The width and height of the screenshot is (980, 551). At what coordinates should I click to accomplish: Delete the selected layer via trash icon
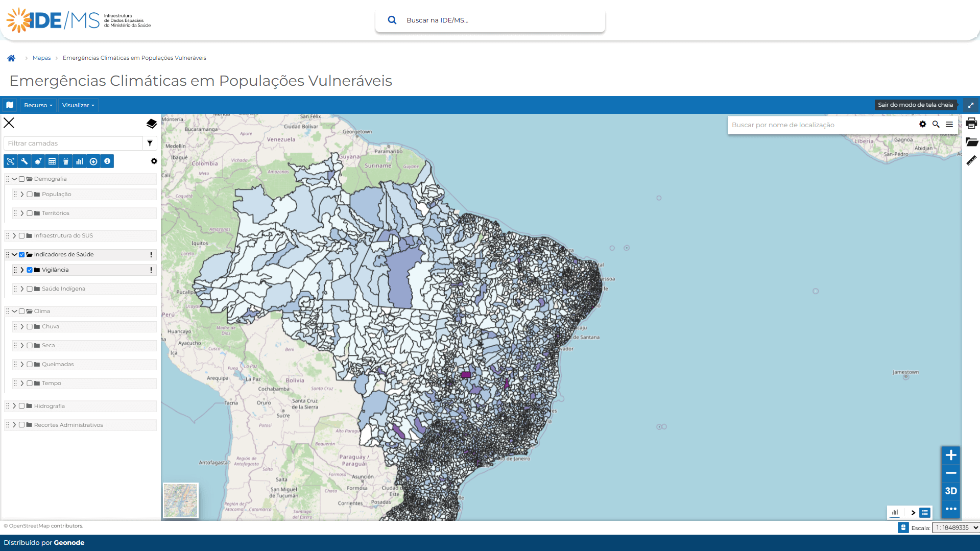pyautogui.click(x=66, y=161)
